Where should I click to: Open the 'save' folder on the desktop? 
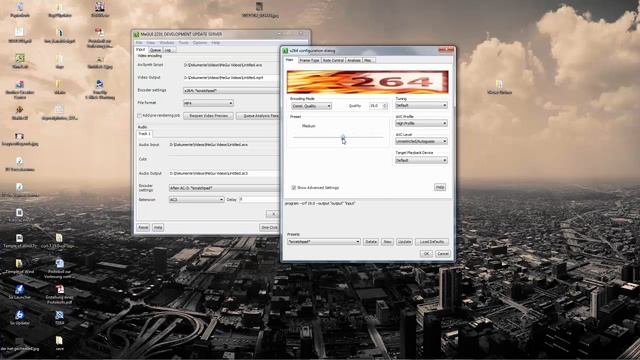[x=59, y=343]
